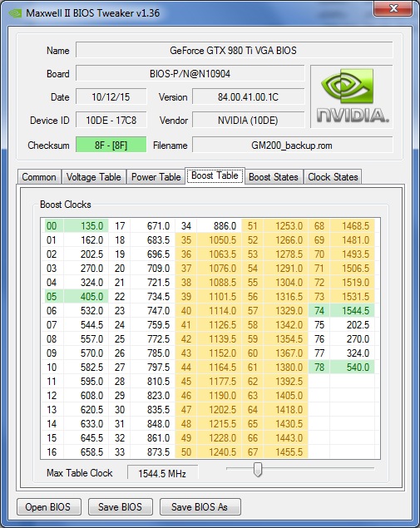Screen dimensions: 420x528
Task: Select boost clock value 671.0 in row 17
Action: pyautogui.click(x=152, y=226)
